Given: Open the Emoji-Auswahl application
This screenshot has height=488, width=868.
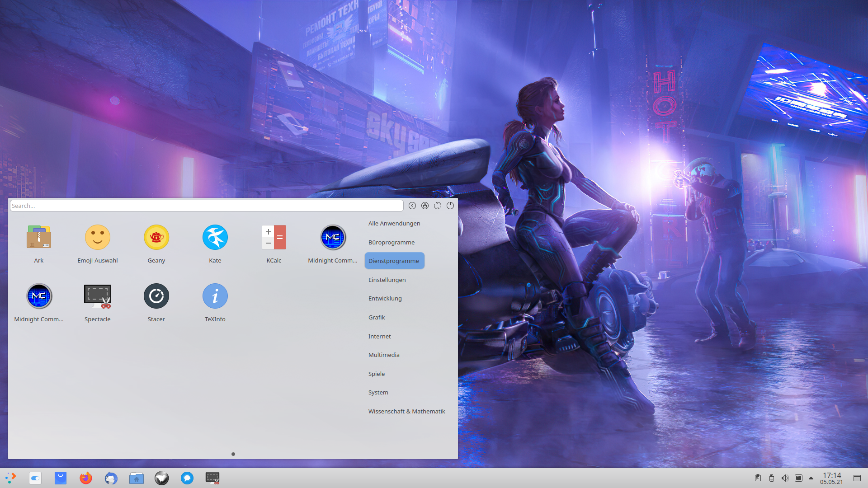Looking at the screenshot, I should click(98, 244).
